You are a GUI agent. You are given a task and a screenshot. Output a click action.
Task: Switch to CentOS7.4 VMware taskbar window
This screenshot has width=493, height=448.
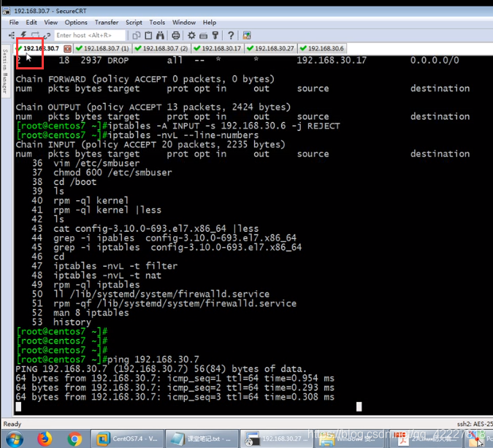[x=127, y=438]
